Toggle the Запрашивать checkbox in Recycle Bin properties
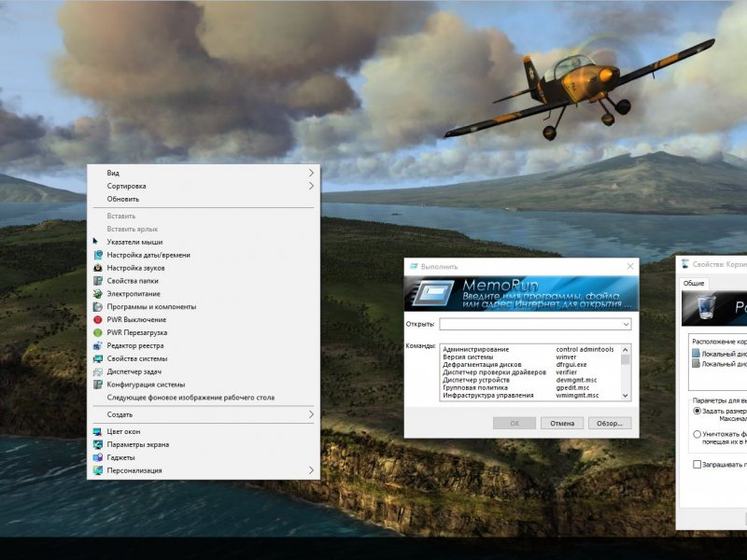Screen dimensions: 747x560 point(697,464)
